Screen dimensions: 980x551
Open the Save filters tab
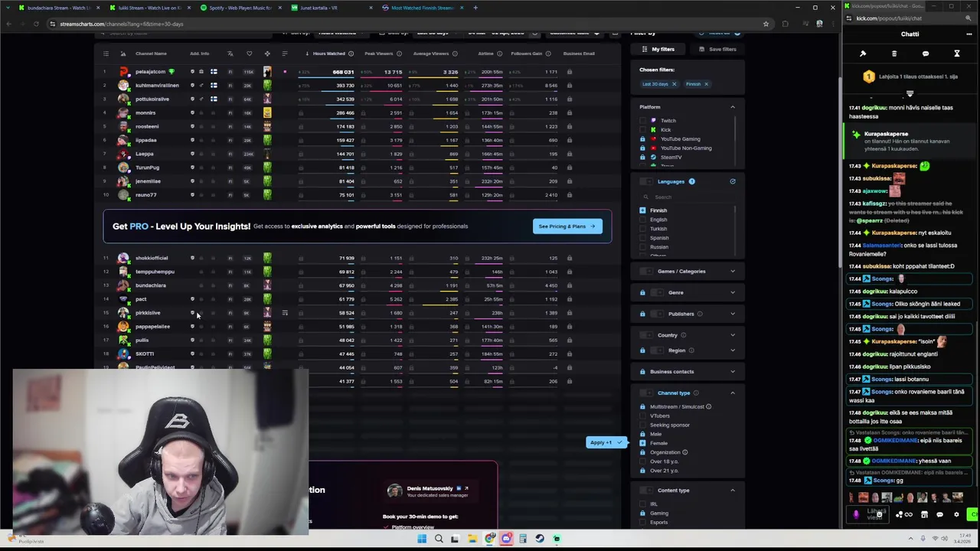click(x=717, y=49)
